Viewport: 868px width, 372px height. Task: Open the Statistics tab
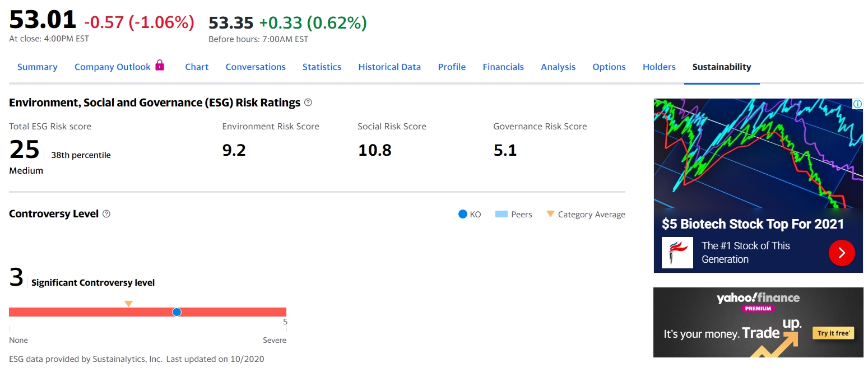[x=322, y=67]
